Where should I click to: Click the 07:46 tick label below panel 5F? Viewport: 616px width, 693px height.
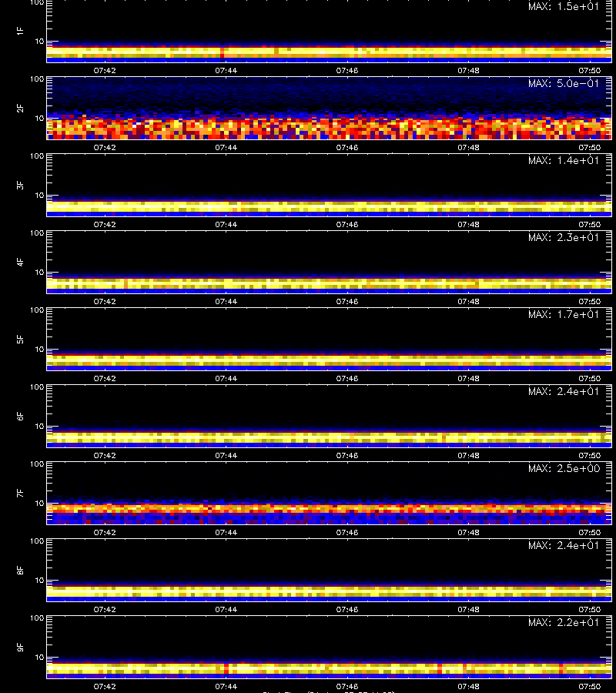(347, 378)
